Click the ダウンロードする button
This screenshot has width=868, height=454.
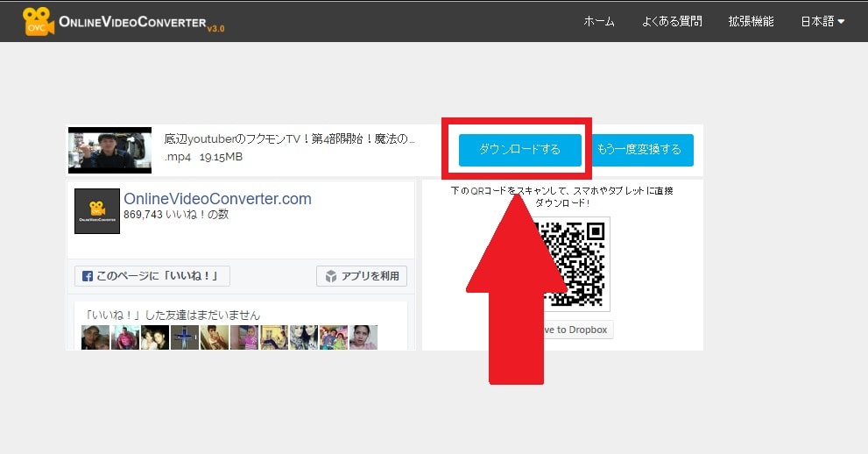tap(519, 150)
